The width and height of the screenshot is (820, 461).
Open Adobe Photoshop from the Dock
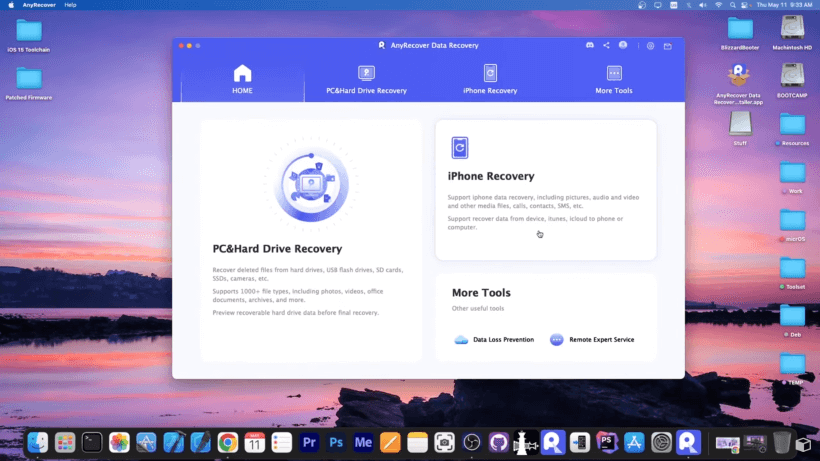336,443
